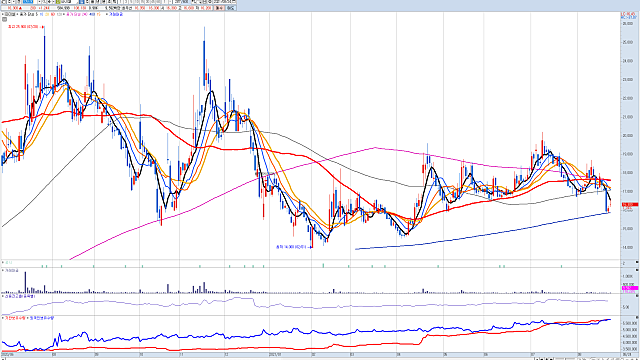
Task: Click the foreign holding ratio pane label
Action: [x=20, y=296]
